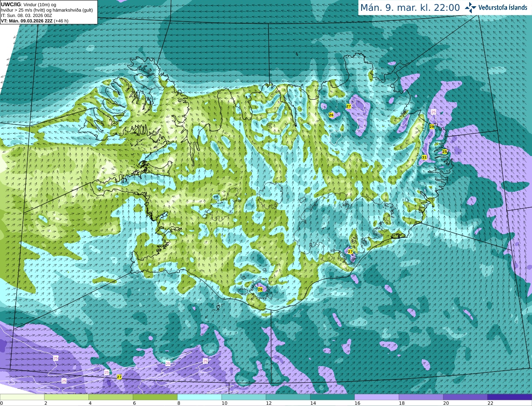
Task: Click the legend scale label '6'
Action: (134, 403)
